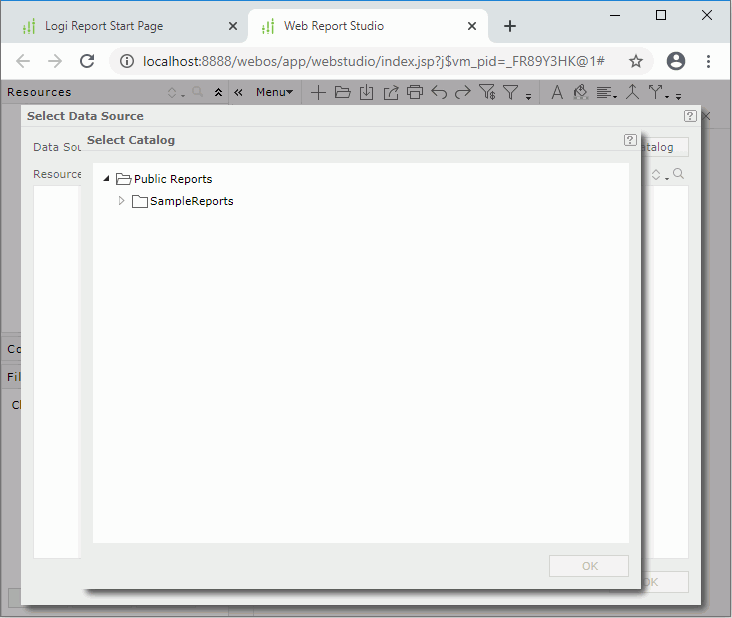Select the SampleReports folder
The image size is (732, 618).
191,201
